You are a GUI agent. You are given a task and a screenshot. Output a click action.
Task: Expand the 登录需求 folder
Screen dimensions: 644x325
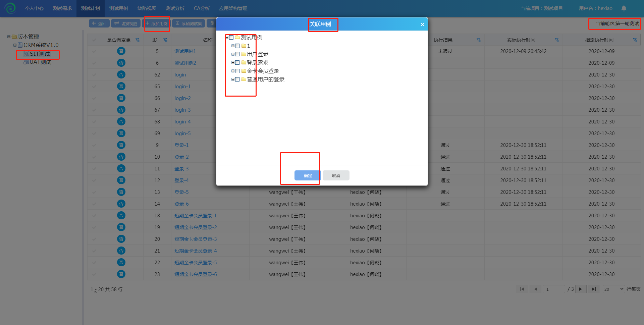point(233,62)
